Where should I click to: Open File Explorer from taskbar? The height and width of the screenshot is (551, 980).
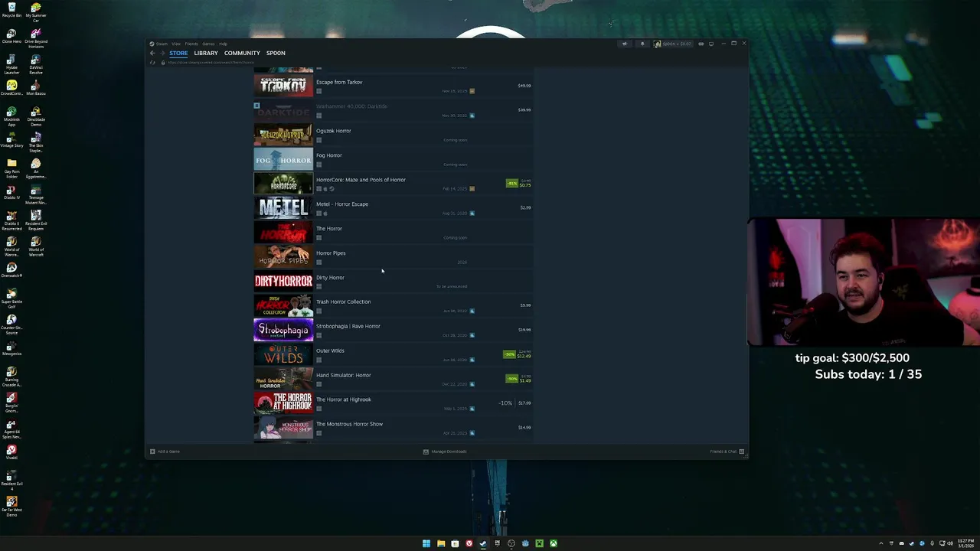pos(441,543)
